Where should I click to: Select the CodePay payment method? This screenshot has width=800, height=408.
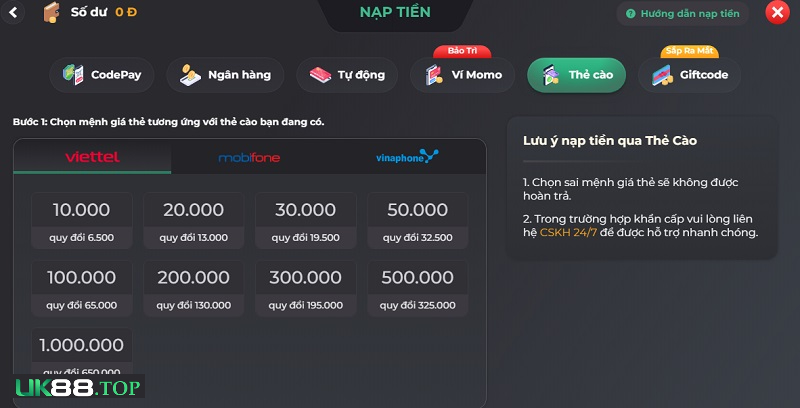point(102,75)
